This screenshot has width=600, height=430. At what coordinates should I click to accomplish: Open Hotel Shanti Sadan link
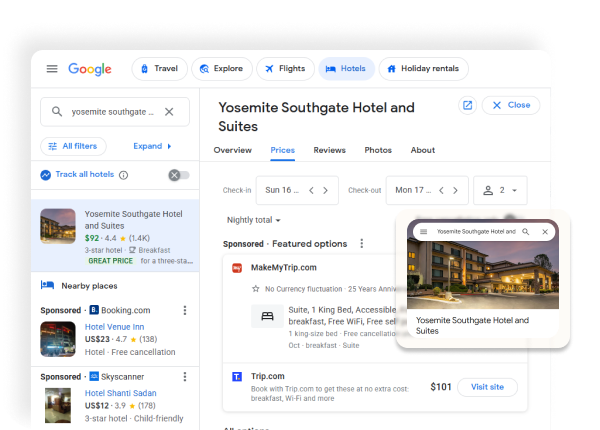[121, 393]
